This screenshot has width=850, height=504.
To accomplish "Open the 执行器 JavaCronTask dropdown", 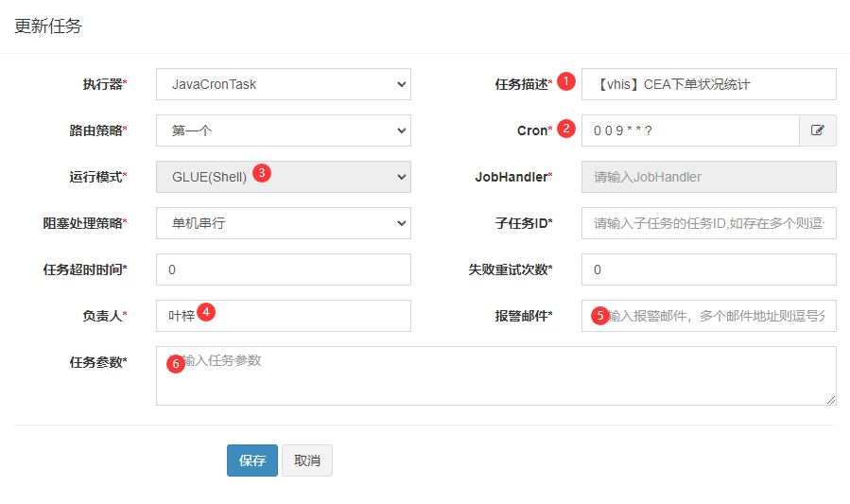I will pos(283,84).
